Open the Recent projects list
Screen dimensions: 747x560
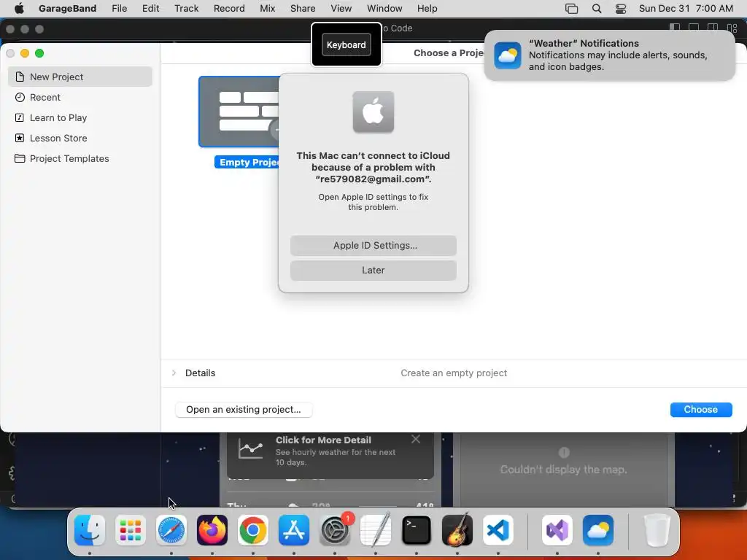80,97
